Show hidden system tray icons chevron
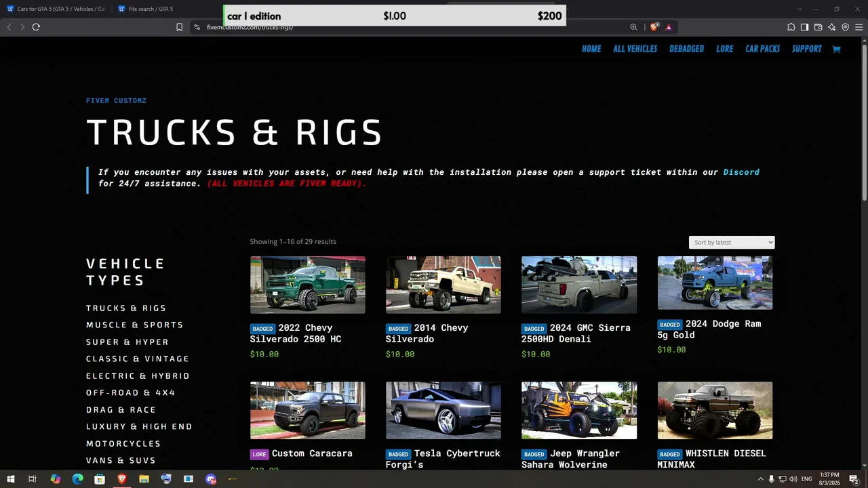This screenshot has height=488, width=868. (x=760, y=479)
